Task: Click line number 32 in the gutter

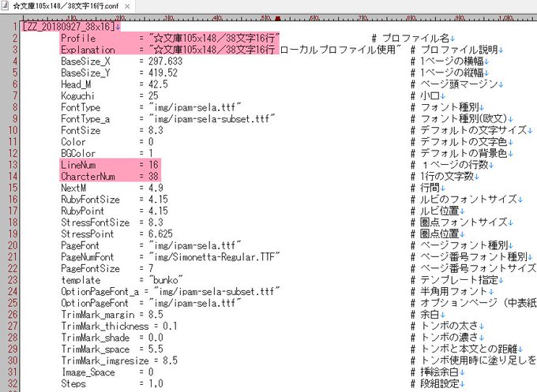Action: pyautogui.click(x=13, y=383)
